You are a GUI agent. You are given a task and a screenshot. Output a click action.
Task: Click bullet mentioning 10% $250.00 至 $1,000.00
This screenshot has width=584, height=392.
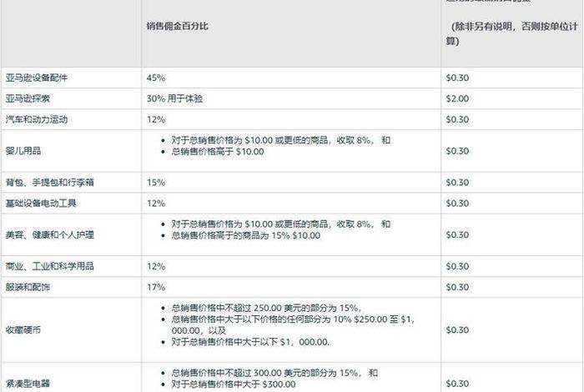[293, 324]
